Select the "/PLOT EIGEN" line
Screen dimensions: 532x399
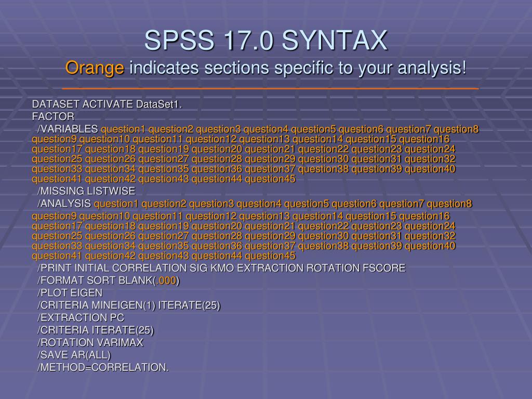(70, 293)
